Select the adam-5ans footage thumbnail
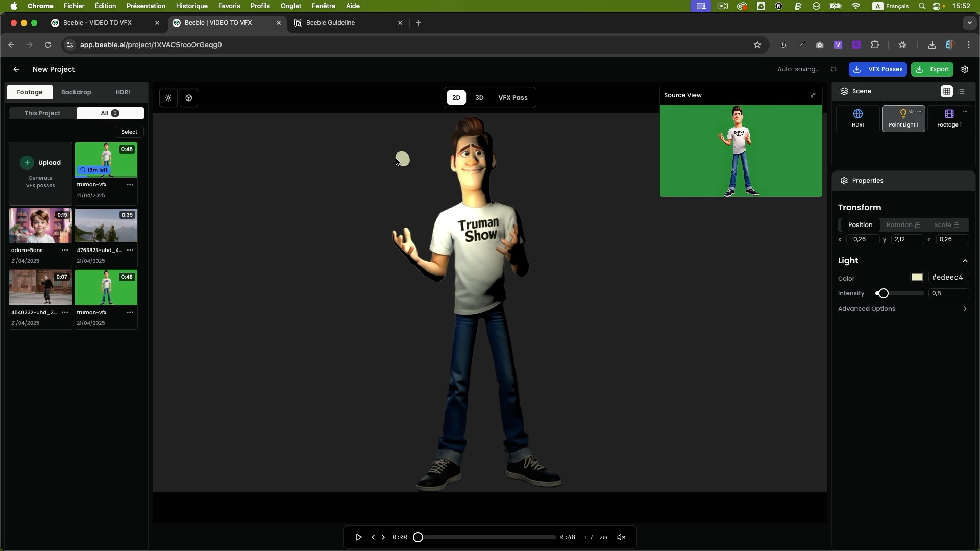980x551 pixels. (x=40, y=226)
